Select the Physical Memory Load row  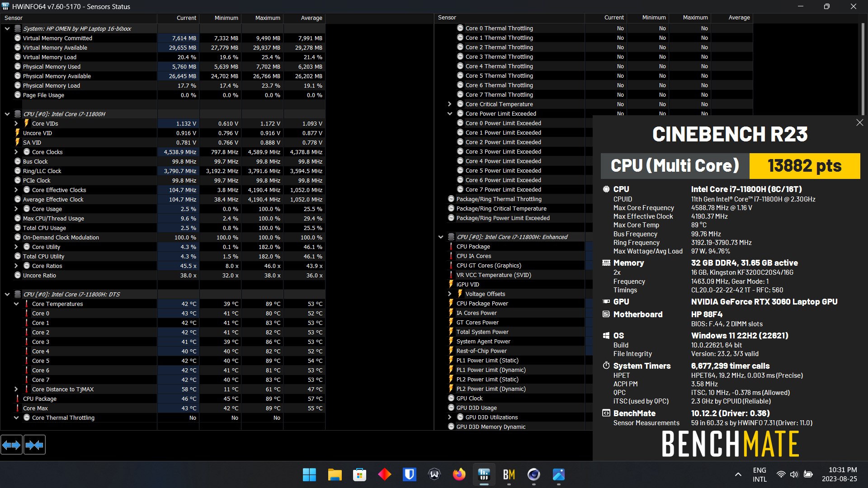click(x=163, y=85)
